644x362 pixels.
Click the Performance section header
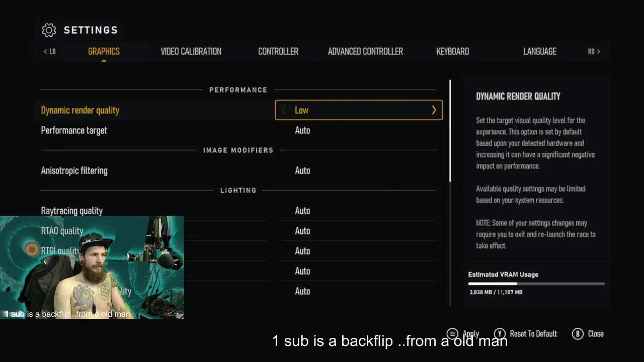tap(238, 90)
